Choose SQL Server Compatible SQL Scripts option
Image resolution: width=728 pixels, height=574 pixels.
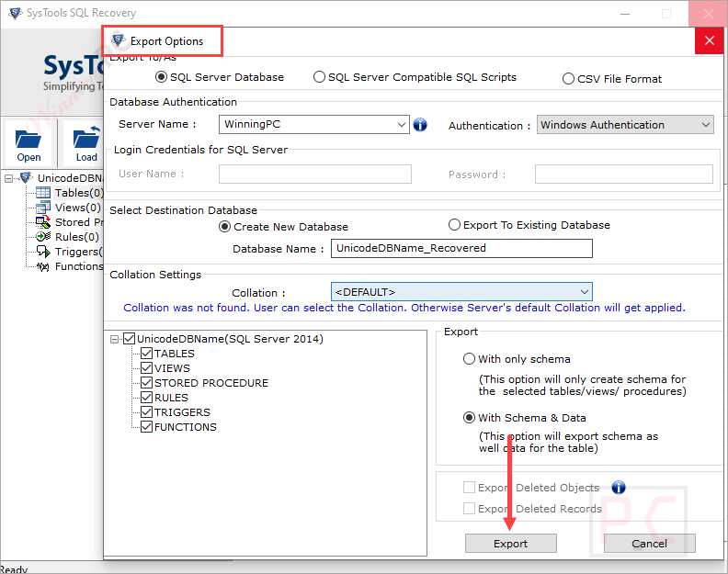click(319, 77)
